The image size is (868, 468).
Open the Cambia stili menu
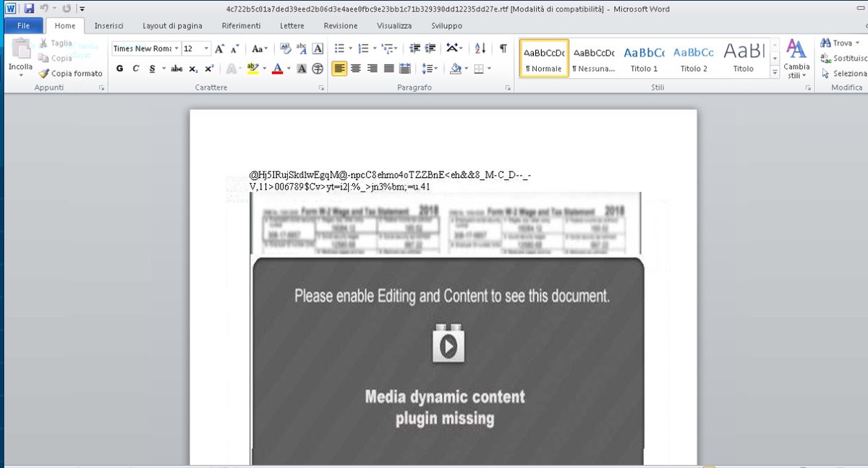click(796, 59)
